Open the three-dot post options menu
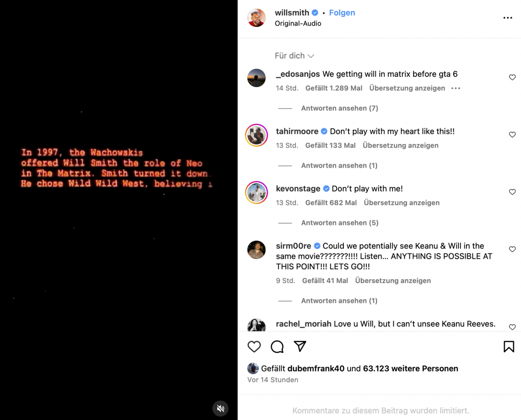Image resolution: width=521 pixels, height=420 pixels. (507, 18)
